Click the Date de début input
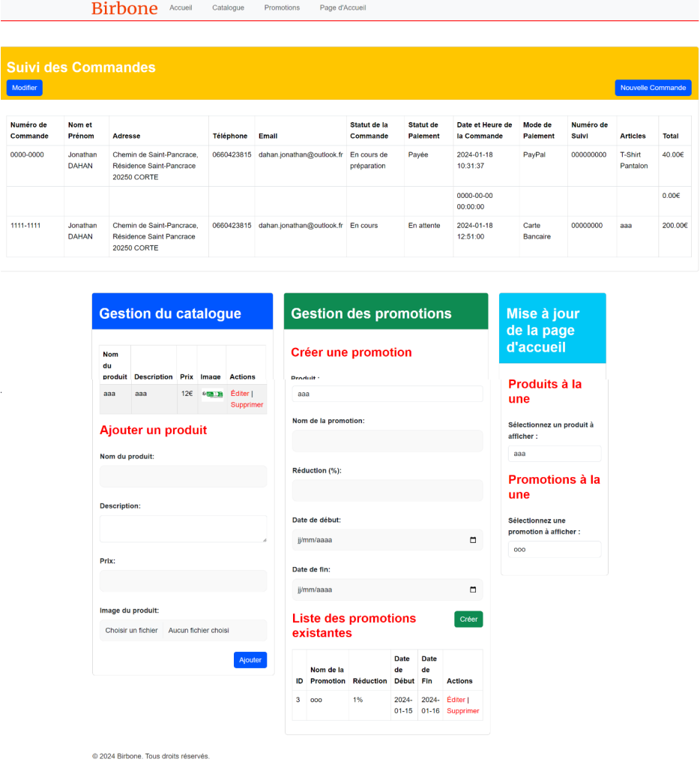This screenshot has height=768, width=700. click(x=387, y=540)
